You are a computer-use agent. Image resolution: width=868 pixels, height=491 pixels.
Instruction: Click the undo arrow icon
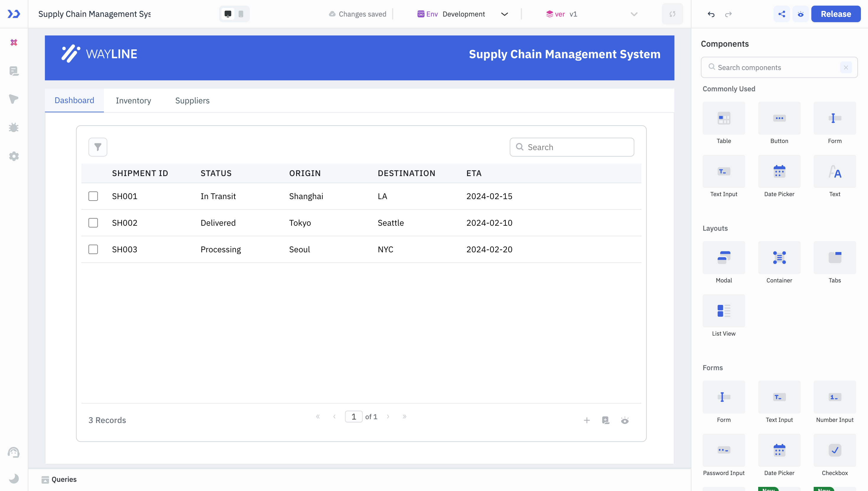[x=711, y=14]
